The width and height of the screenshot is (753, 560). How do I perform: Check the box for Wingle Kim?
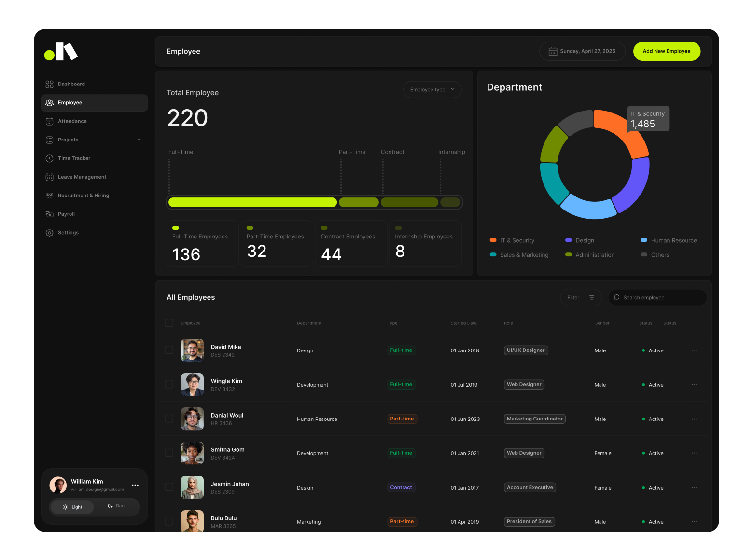click(169, 384)
